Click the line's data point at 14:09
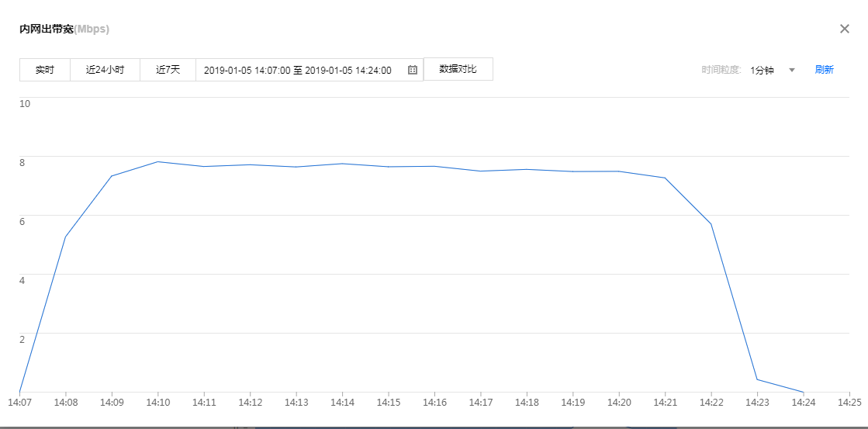The width and height of the screenshot is (868, 429). (x=112, y=176)
